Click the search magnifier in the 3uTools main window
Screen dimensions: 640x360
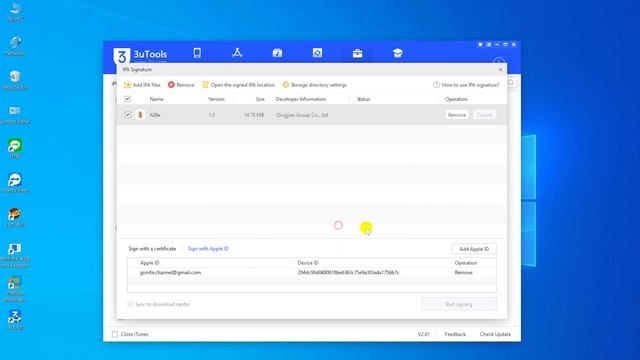511,83
